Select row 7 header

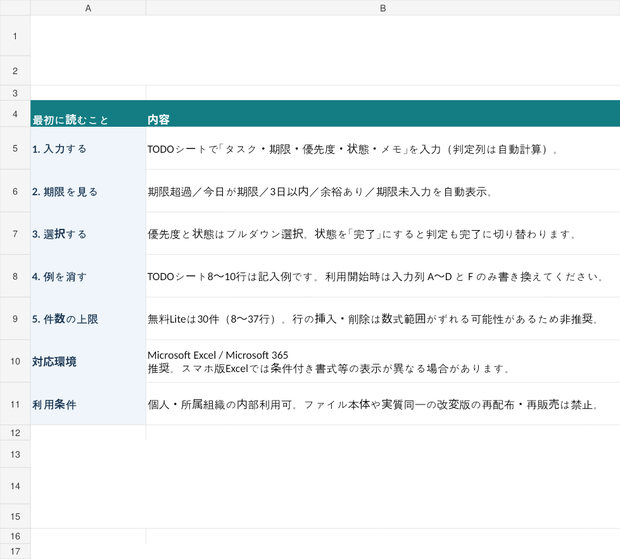pos(15,234)
